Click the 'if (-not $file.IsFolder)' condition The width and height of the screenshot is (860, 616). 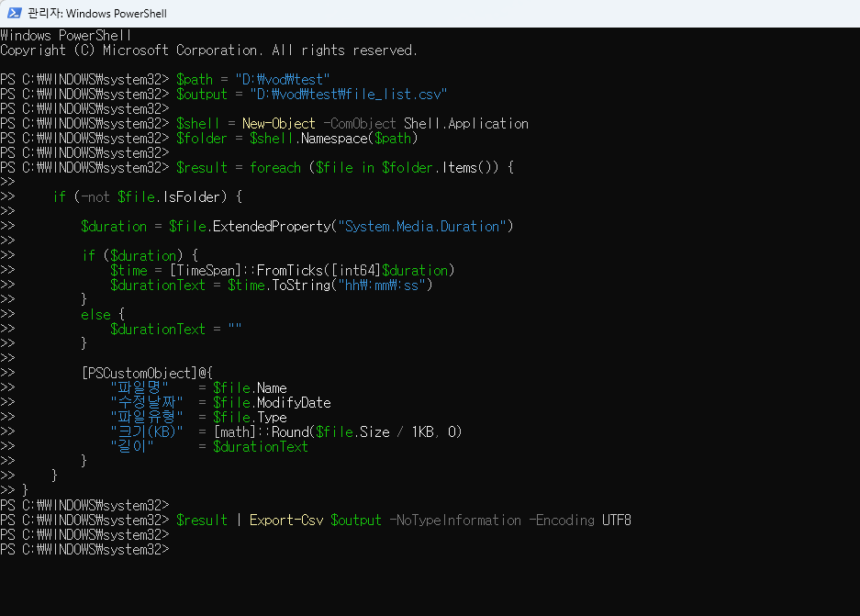tap(140, 197)
